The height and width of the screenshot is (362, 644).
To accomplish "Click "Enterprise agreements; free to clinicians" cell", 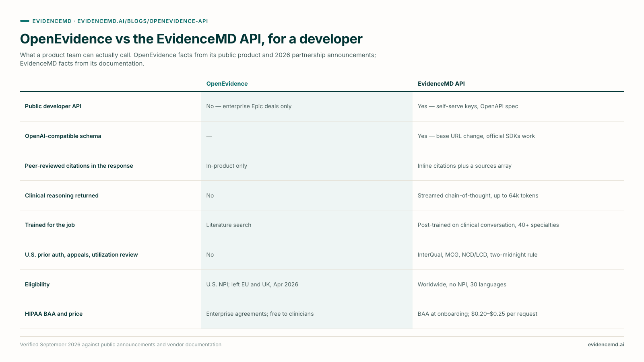I will (x=260, y=314).
